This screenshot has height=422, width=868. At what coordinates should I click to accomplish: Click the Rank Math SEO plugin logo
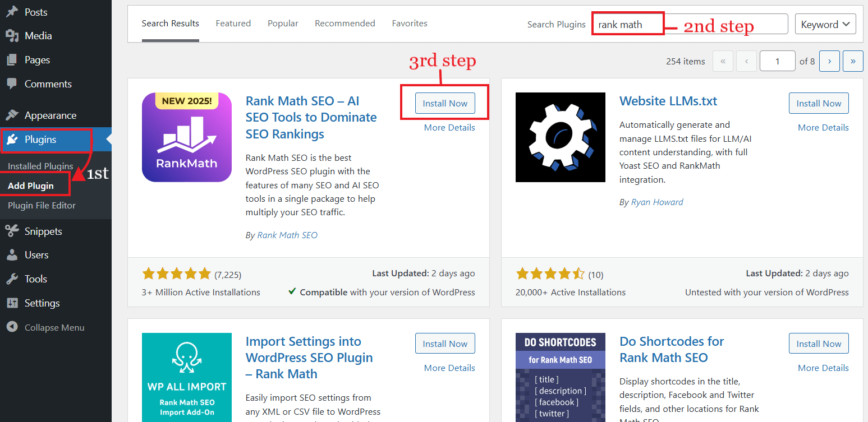coord(187,137)
